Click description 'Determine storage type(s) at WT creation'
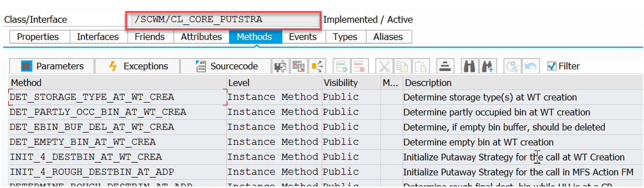Image resolution: width=644 pixels, height=188 pixels. [490, 97]
